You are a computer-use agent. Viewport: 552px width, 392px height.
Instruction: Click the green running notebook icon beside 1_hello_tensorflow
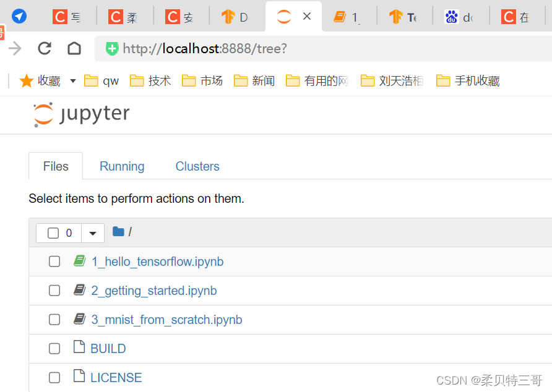pos(80,261)
